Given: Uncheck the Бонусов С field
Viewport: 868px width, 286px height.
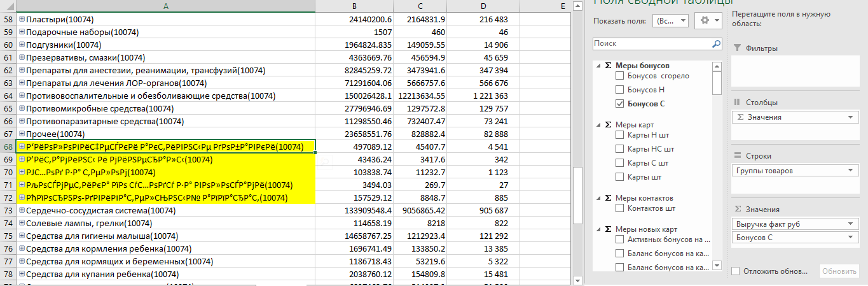Looking at the screenshot, I should click(620, 103).
